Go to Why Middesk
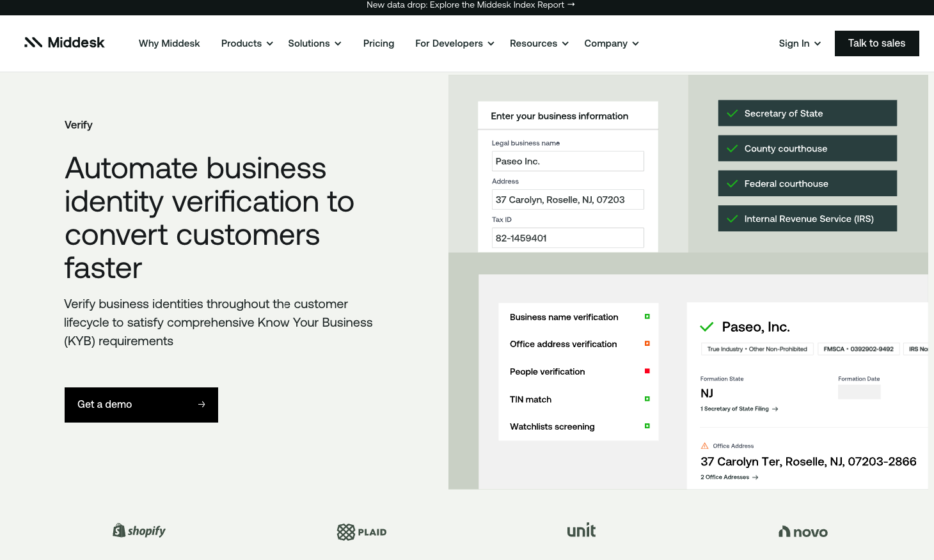 tap(169, 43)
